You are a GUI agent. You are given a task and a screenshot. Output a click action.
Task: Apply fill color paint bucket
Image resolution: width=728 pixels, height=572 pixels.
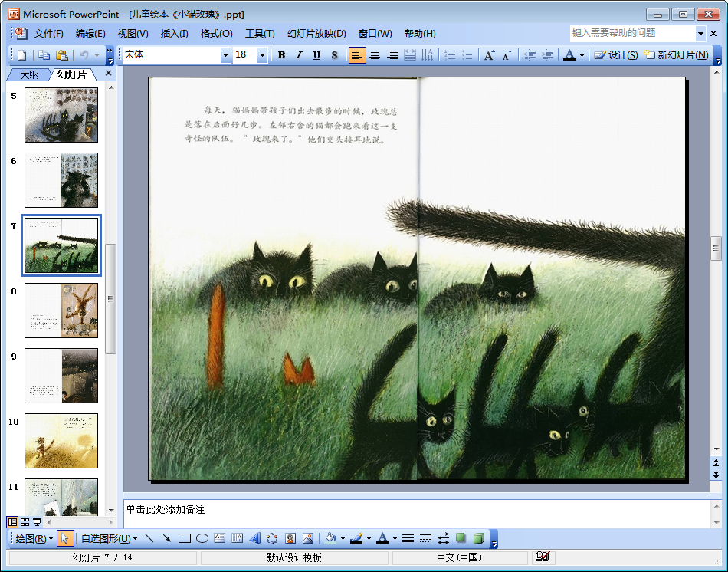point(330,538)
